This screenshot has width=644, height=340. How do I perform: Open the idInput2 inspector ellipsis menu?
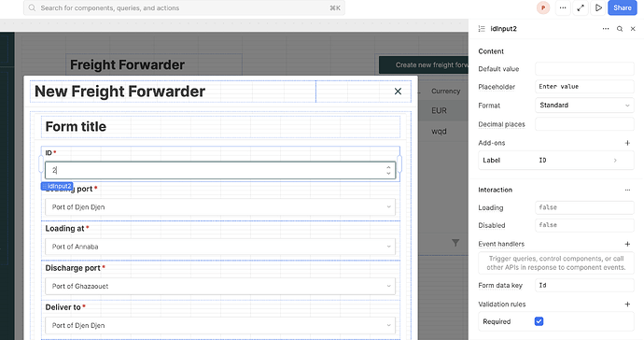pos(606,29)
